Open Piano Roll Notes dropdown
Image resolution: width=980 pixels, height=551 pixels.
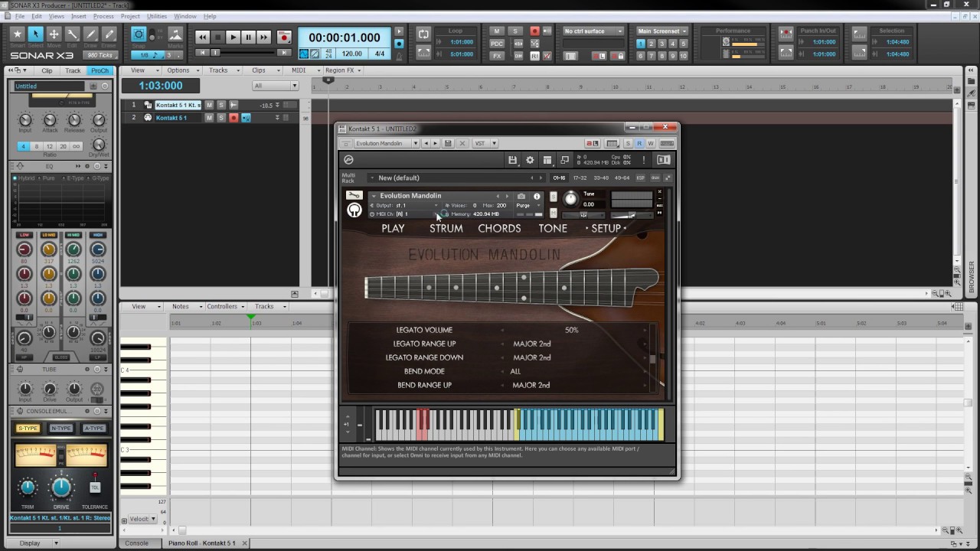click(x=184, y=306)
